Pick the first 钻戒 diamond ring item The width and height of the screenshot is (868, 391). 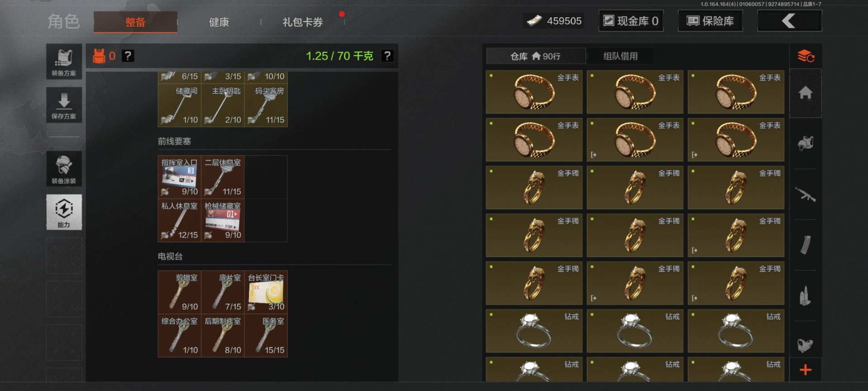pos(534,331)
